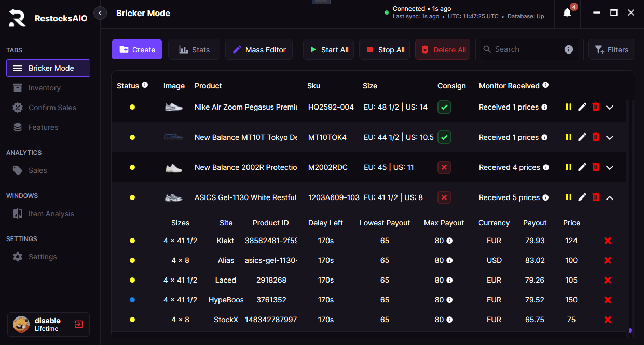Viewport: 644px width, 345px height.
Task: Delete the New Balance 2002R task
Action: coord(596,167)
